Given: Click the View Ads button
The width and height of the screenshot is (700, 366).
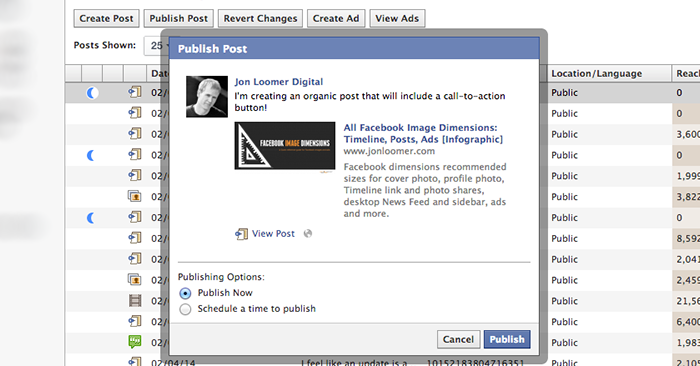Looking at the screenshot, I should click(397, 18).
